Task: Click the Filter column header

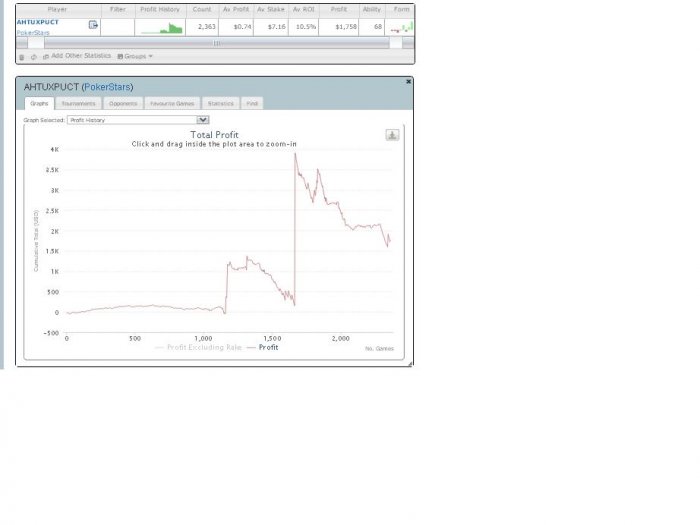Action: click(118, 9)
